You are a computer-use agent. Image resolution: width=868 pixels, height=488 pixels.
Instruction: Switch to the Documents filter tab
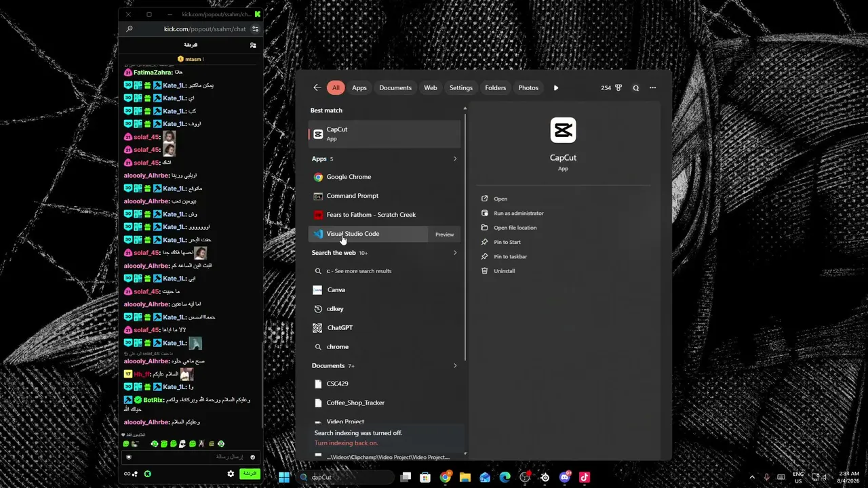[395, 87]
